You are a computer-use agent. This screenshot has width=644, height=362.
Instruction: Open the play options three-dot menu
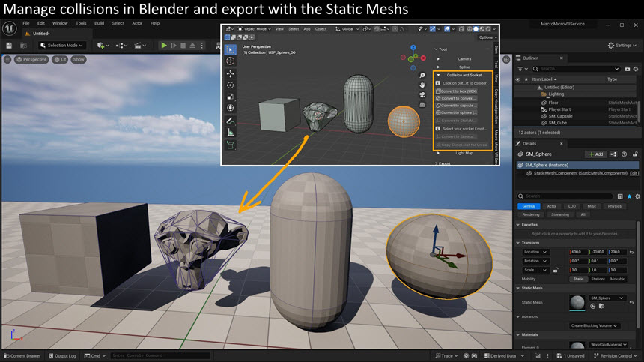pyautogui.click(x=201, y=46)
